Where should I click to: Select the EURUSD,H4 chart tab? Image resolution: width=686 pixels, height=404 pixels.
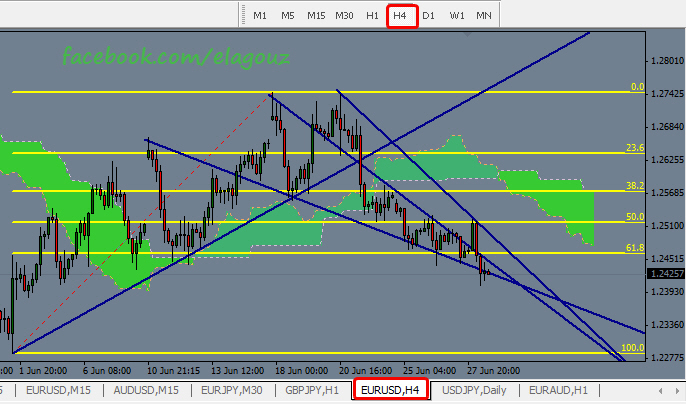390,390
